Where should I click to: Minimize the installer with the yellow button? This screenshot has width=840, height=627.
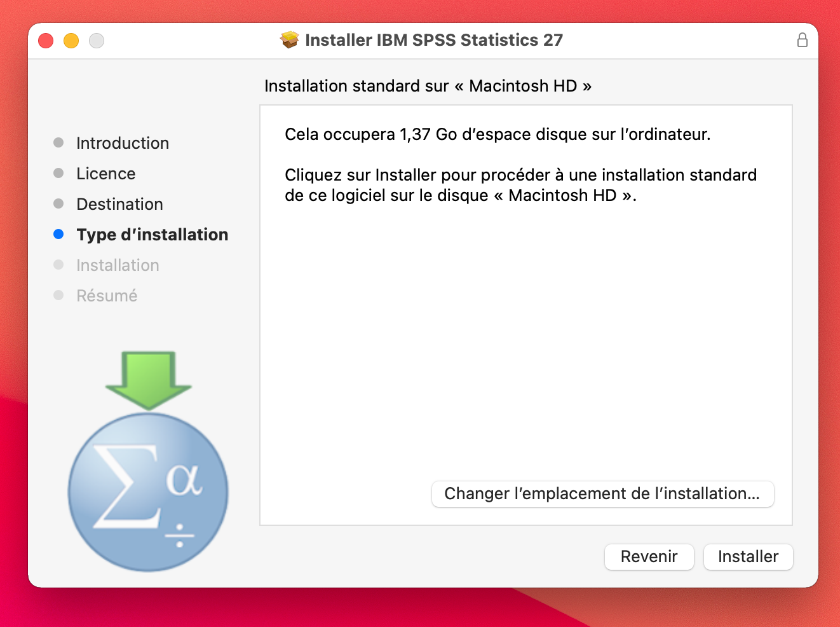[71, 41]
